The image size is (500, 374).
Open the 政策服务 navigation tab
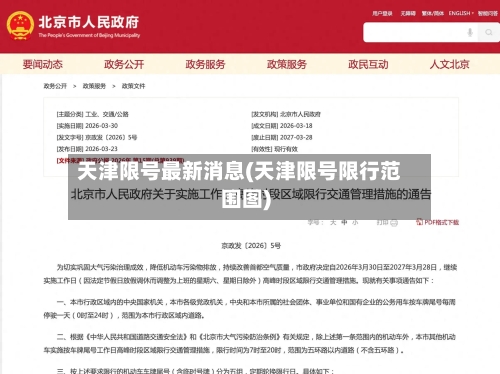[x=287, y=64]
